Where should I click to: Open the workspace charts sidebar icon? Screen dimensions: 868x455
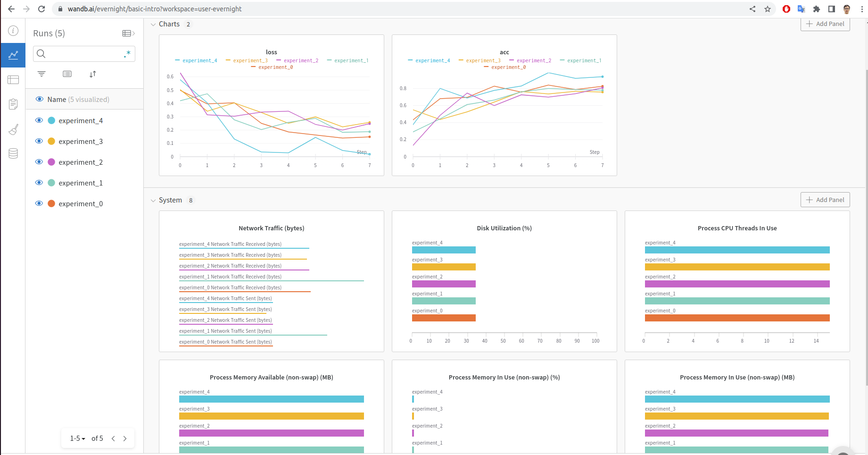pyautogui.click(x=13, y=55)
